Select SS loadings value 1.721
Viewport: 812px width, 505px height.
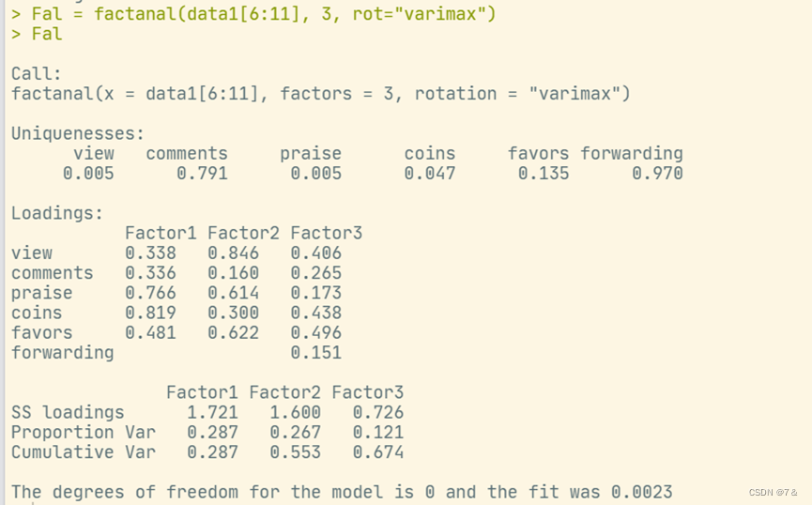212,412
